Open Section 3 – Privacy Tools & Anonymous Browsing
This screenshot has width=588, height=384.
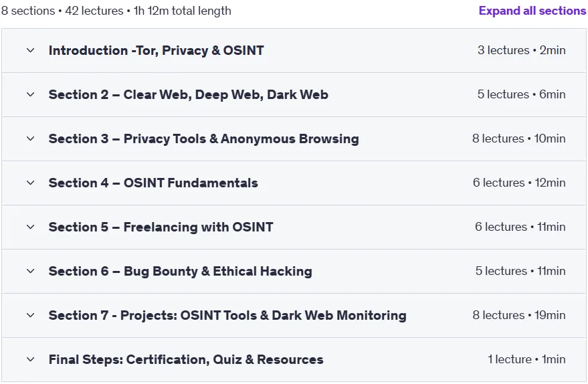[203, 138]
